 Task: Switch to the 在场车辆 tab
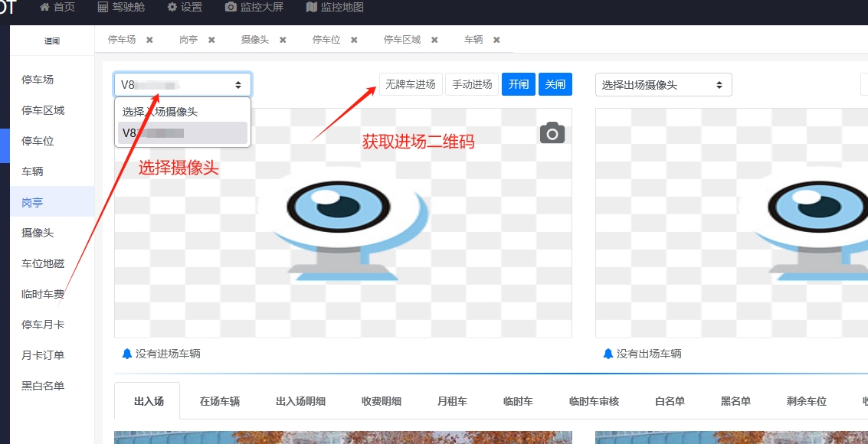(220, 401)
